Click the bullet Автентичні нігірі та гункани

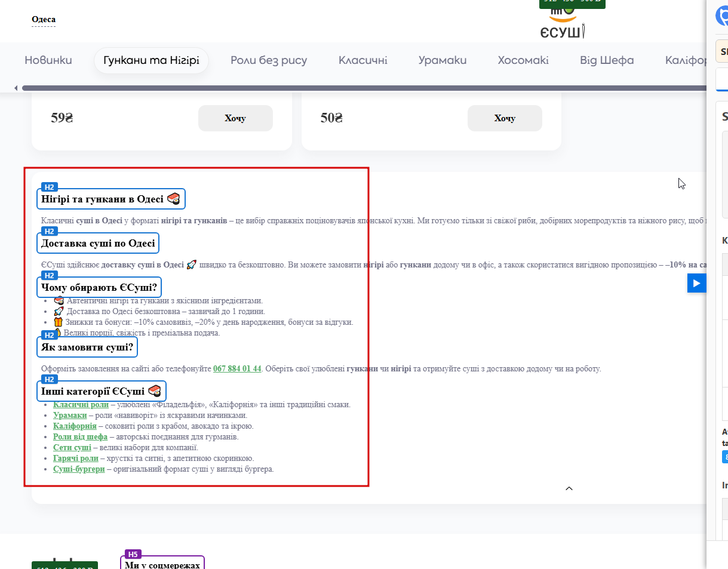pos(158,300)
